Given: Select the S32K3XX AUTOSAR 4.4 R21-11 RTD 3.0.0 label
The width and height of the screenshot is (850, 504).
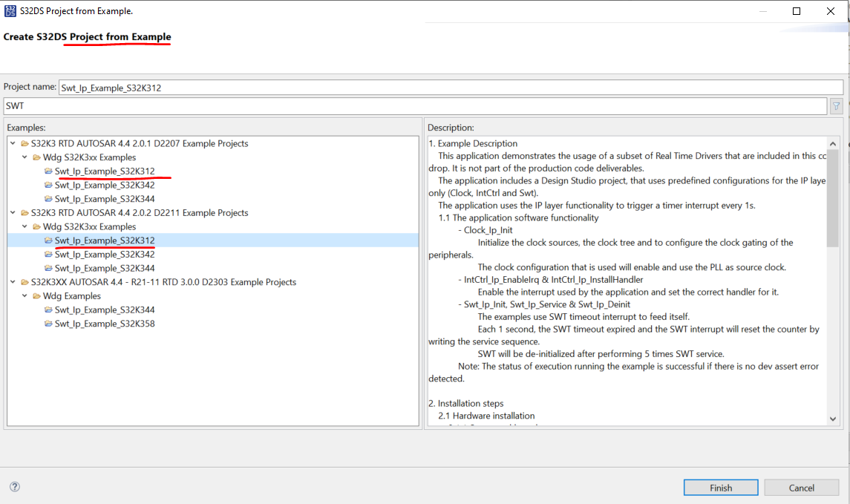Looking at the screenshot, I should 163,282.
